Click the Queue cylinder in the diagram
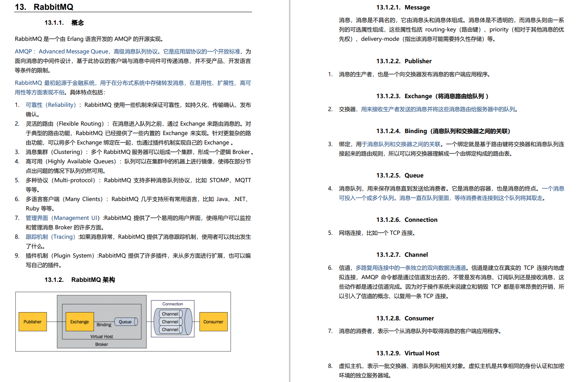 (x=126, y=322)
